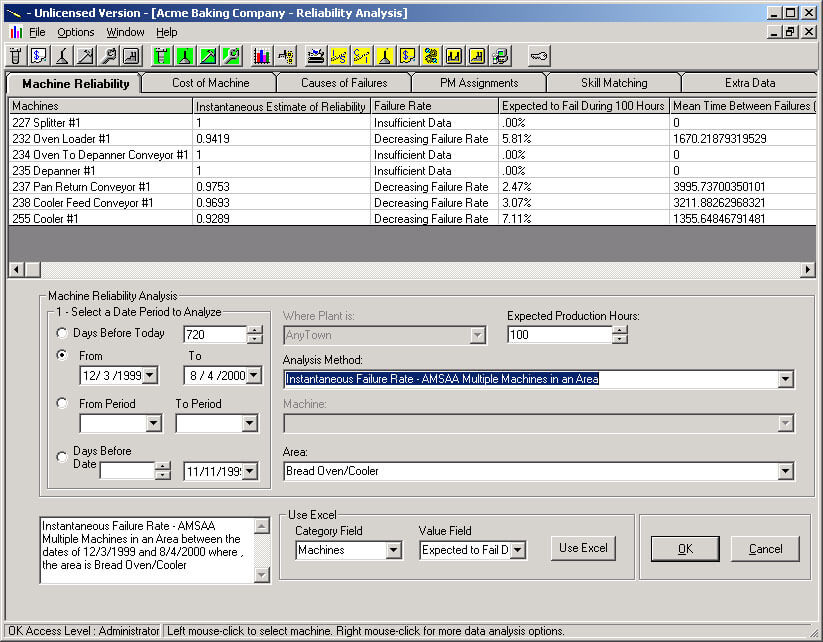Click the Expected Production Hours input field
This screenshot has height=642, width=823.
pos(560,335)
